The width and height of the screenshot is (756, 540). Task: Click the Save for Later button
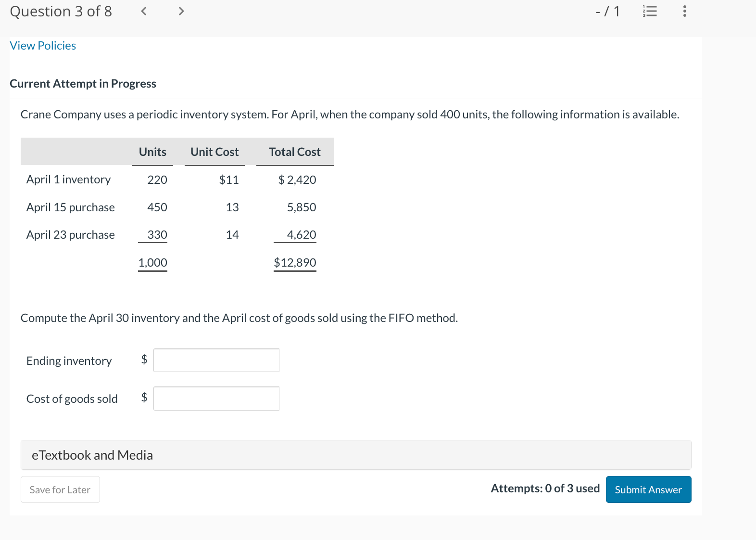(60, 489)
